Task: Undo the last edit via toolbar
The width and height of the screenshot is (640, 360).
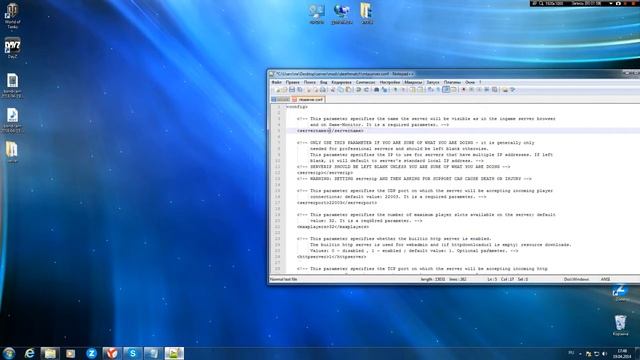Action: tap(358, 89)
